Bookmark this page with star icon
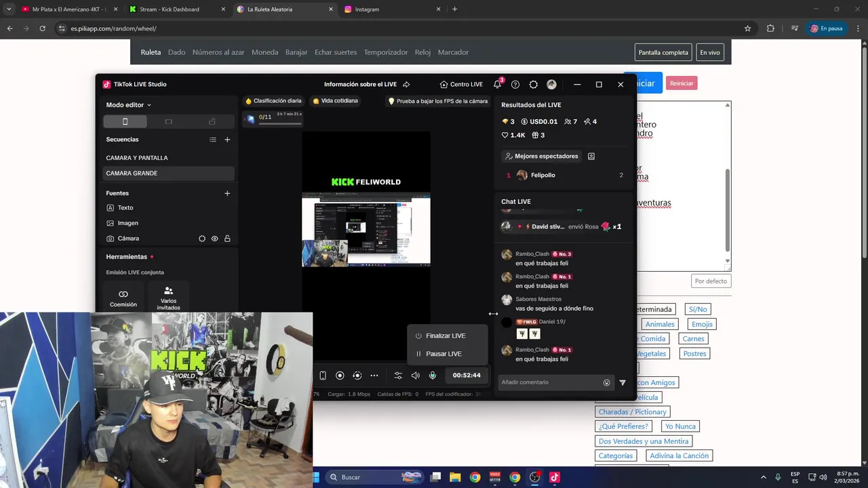This screenshot has height=488, width=868. click(x=747, y=28)
